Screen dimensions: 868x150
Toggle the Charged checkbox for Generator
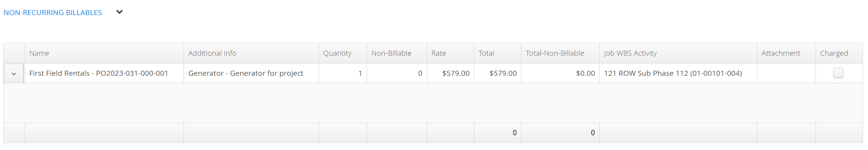pos(838,73)
